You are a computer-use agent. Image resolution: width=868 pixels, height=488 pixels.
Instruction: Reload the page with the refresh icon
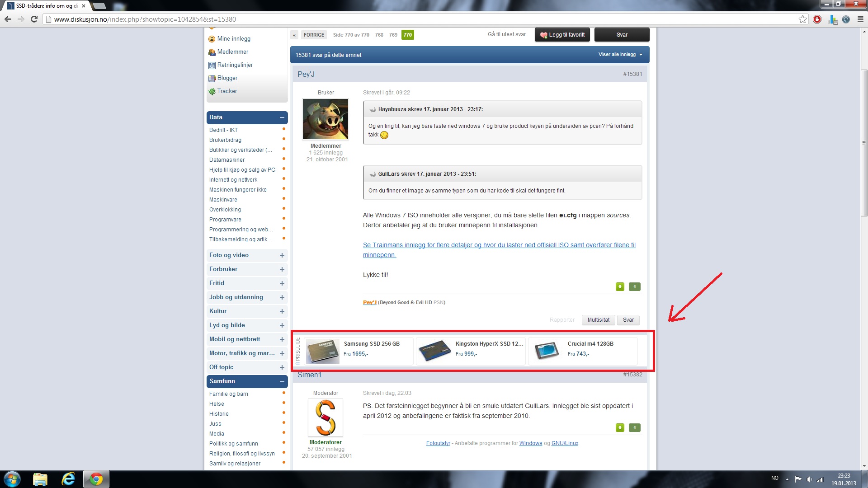click(x=34, y=19)
